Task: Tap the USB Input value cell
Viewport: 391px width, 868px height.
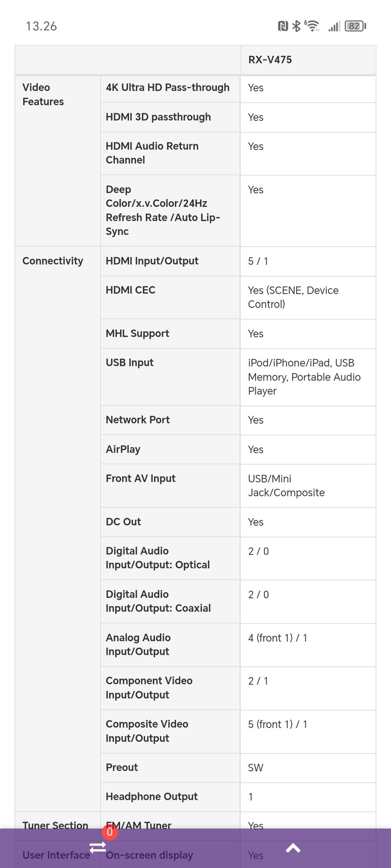Action: 304,377
